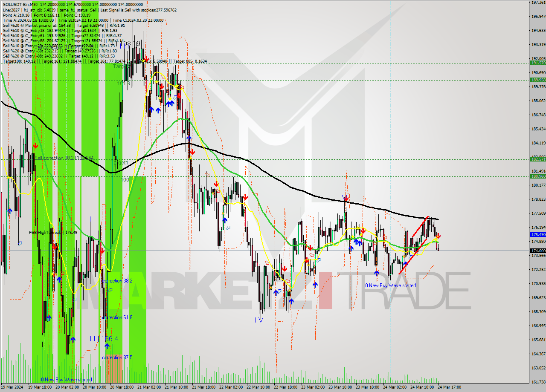Click the 'FSB-HighToBreak | 175.49' label
Screen dimensions: 546x392
coord(53,233)
